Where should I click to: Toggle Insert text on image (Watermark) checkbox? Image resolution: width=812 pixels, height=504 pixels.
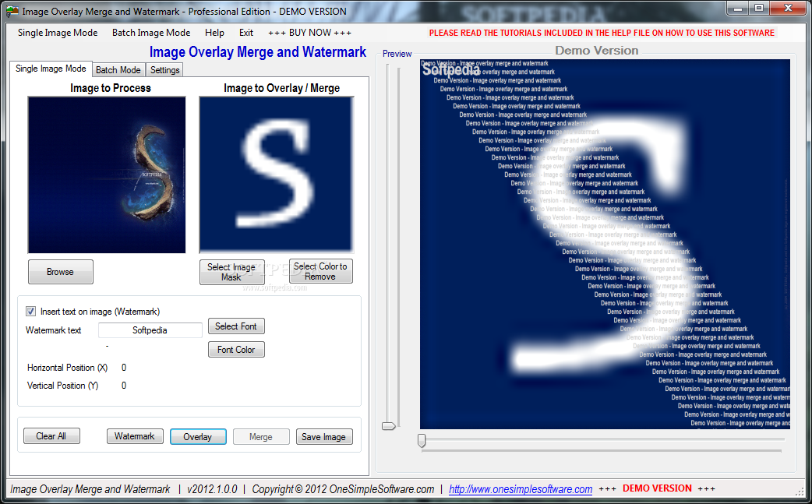[30, 311]
